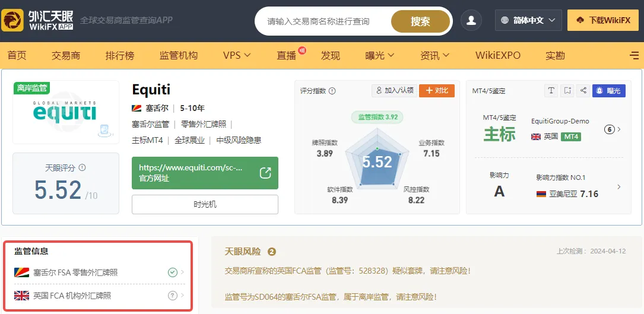Image resolution: width=644 pixels, height=314 pixels.
Task: Click the Seychelles flag in 监管信息
Action: 21,272
